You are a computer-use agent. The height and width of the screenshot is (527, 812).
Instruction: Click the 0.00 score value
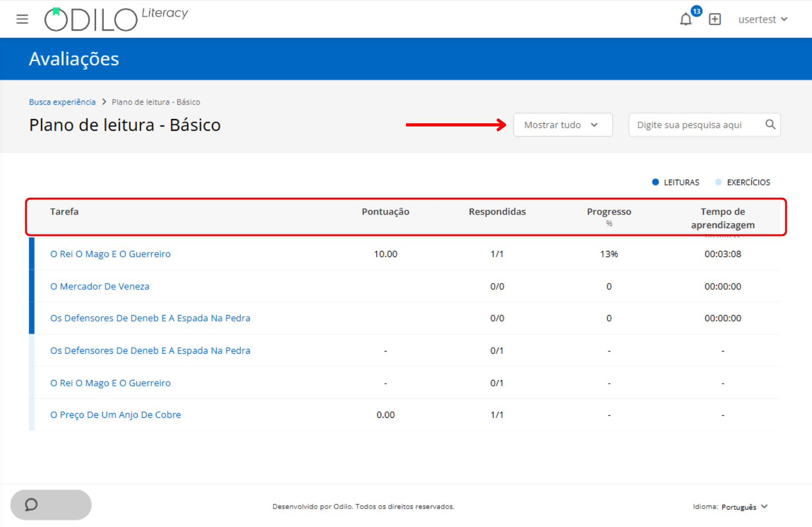click(x=385, y=415)
